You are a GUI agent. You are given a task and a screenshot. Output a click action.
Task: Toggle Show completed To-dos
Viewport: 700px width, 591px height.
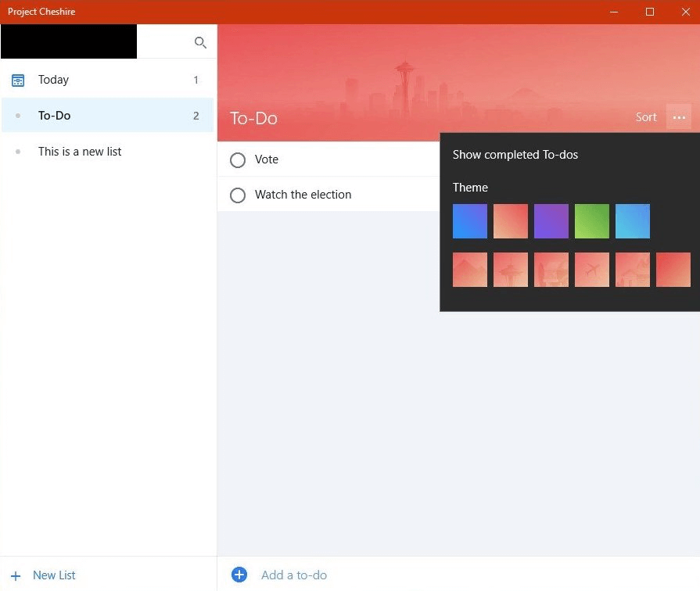tap(515, 155)
